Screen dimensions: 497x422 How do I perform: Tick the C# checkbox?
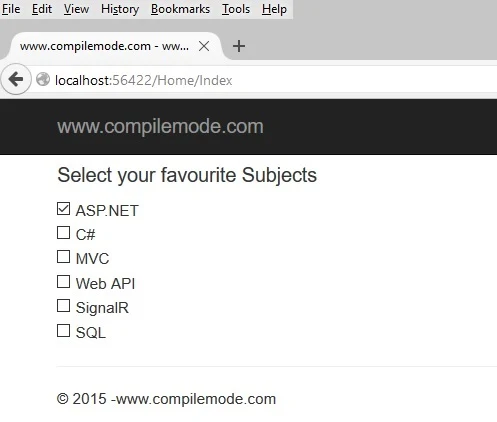[x=63, y=233]
